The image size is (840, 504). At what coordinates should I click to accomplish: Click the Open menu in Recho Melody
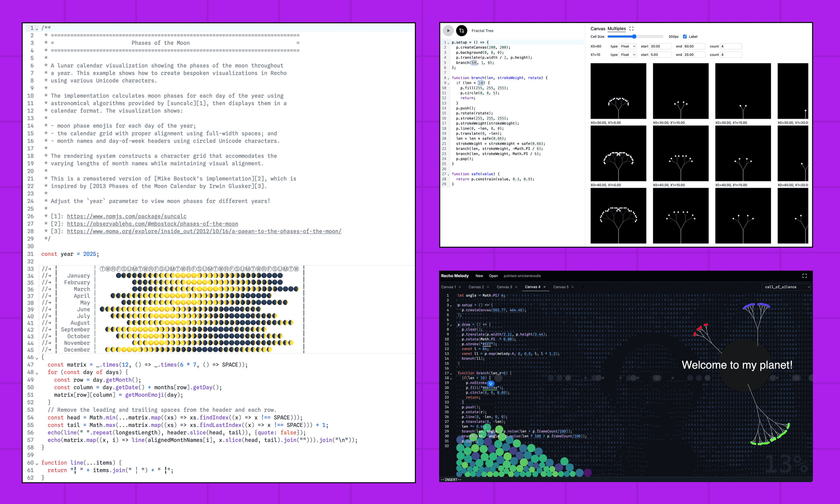point(493,276)
